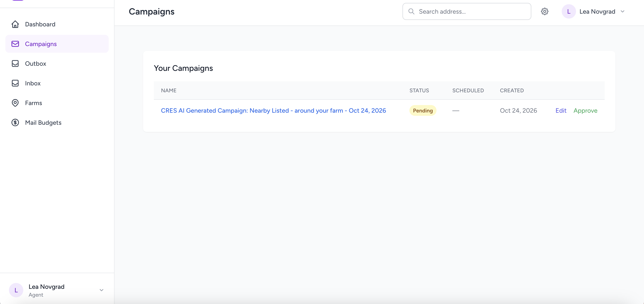Click the L avatar in sidebar footer
Image resolution: width=644 pixels, height=304 pixels.
pyautogui.click(x=16, y=290)
